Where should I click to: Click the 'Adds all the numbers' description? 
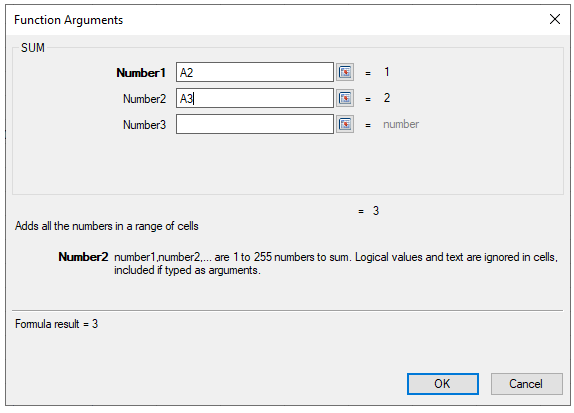pos(107,226)
